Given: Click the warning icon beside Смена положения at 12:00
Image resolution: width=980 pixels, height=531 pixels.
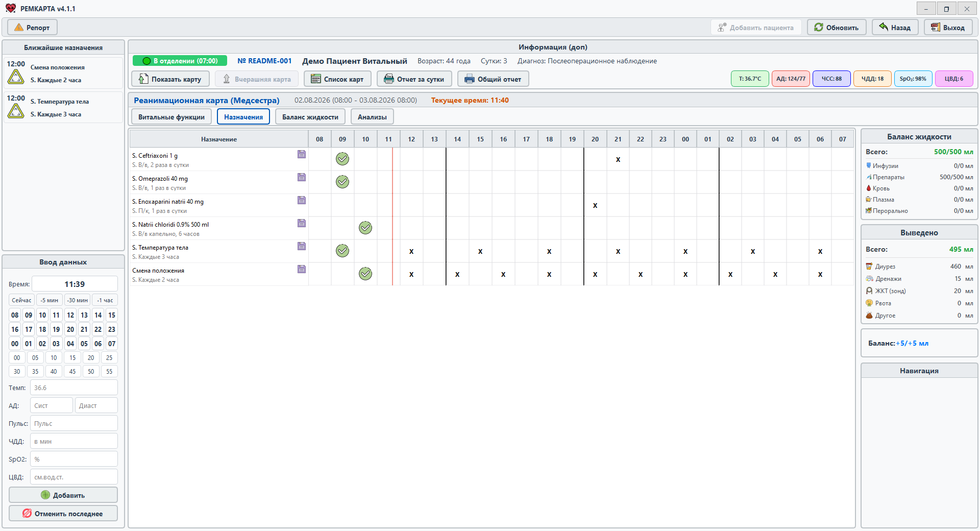Looking at the screenshot, I should 16,77.
